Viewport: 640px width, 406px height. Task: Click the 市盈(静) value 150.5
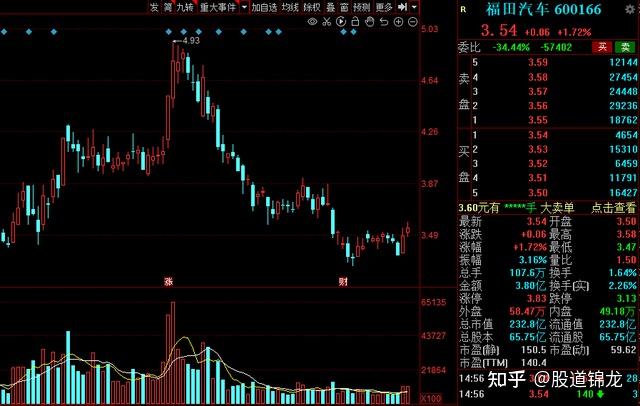[x=533, y=350]
